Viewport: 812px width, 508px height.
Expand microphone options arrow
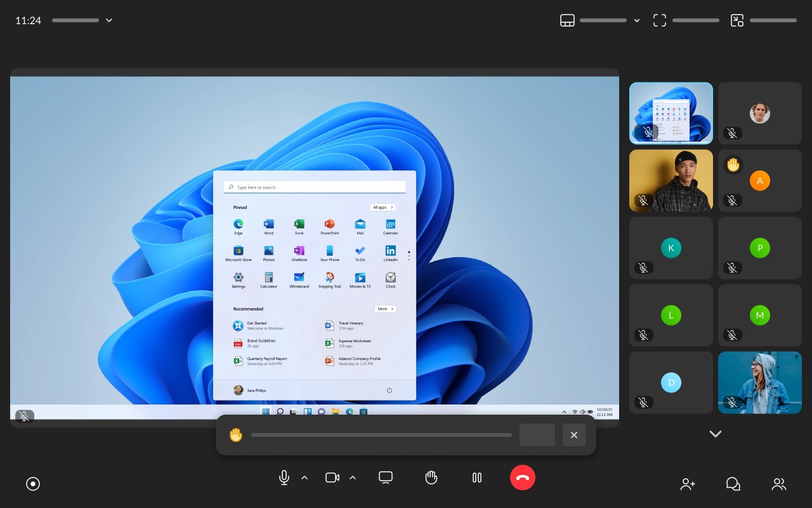(304, 478)
